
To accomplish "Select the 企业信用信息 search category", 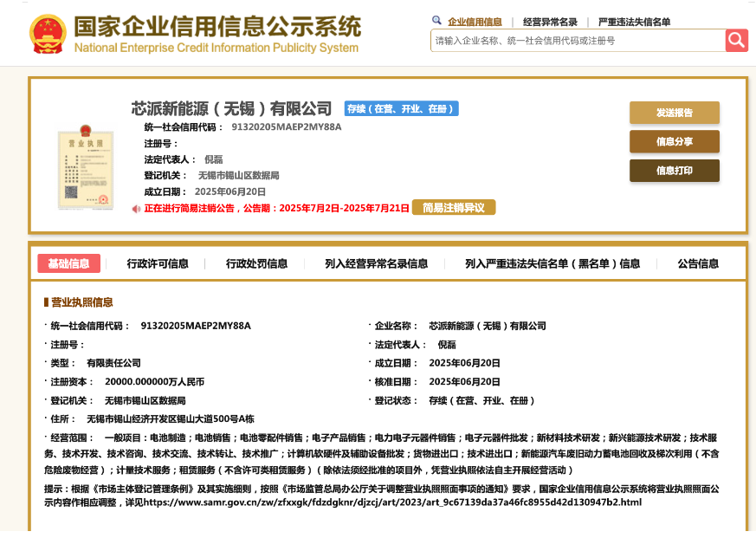I will 475,22.
